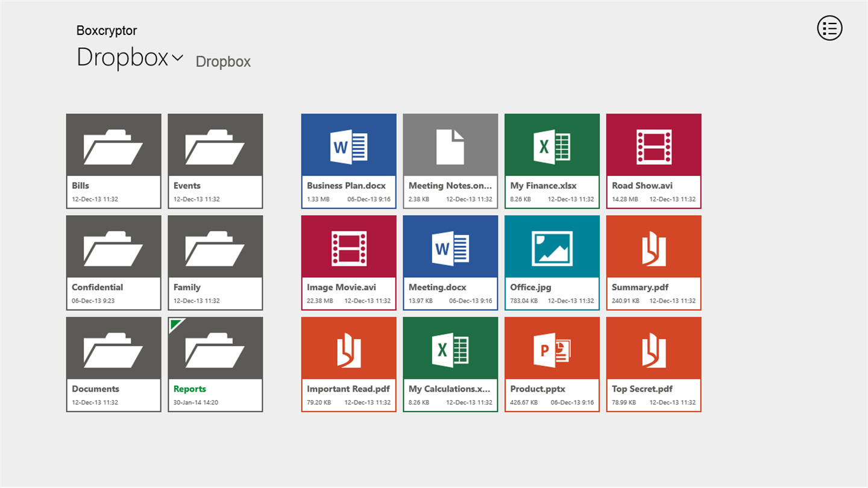Open the PDF icon for Top Secret.pdf
Viewport: 868px width, 488px height.
click(x=654, y=350)
